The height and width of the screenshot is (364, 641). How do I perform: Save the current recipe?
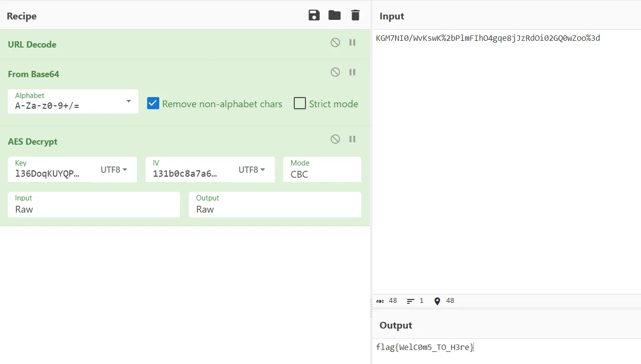pos(314,16)
